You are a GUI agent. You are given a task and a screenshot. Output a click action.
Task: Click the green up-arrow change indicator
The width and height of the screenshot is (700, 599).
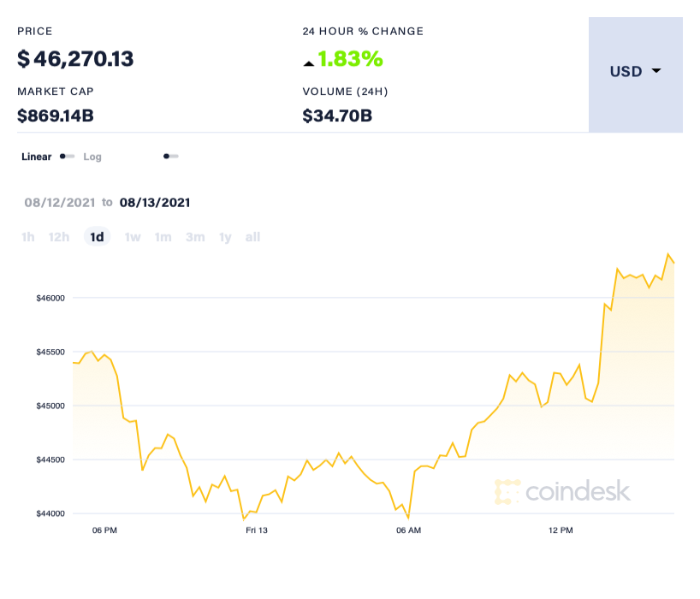308,61
